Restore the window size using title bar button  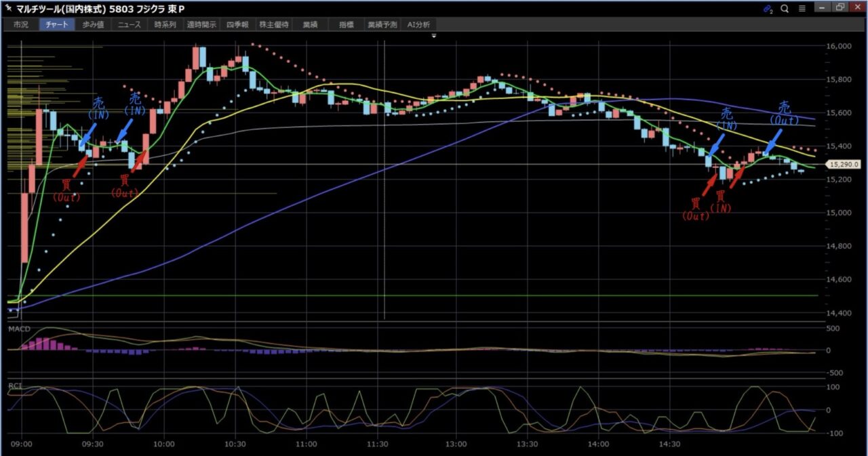point(840,8)
